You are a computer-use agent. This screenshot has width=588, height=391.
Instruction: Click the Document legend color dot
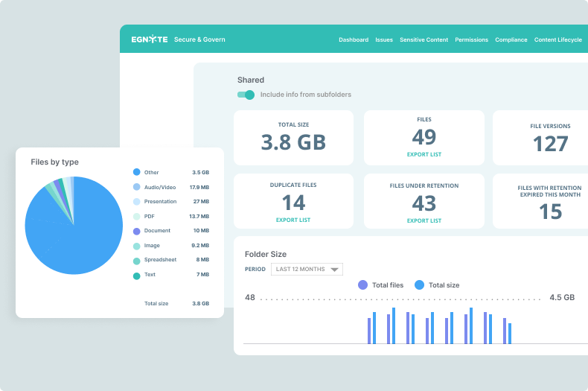pos(136,231)
